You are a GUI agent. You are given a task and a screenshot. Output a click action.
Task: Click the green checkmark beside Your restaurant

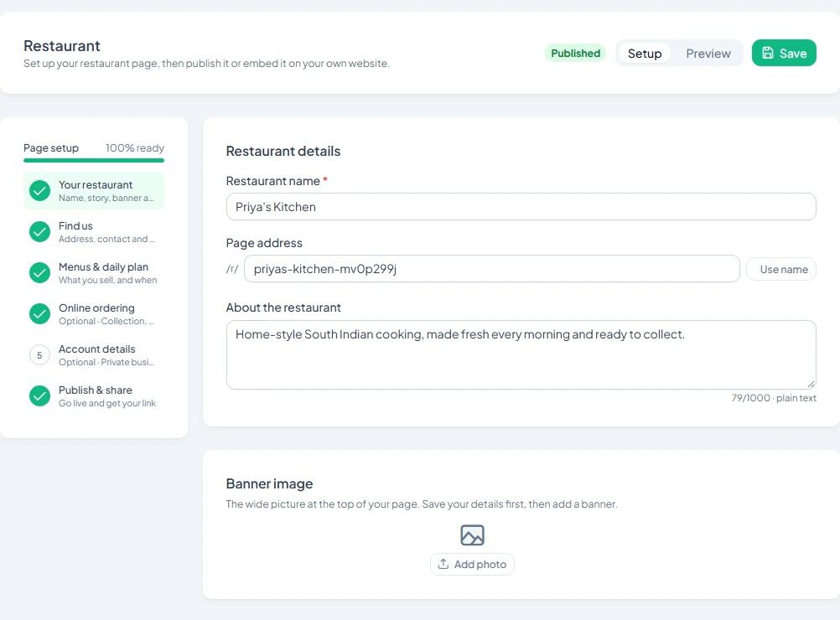pyautogui.click(x=39, y=190)
